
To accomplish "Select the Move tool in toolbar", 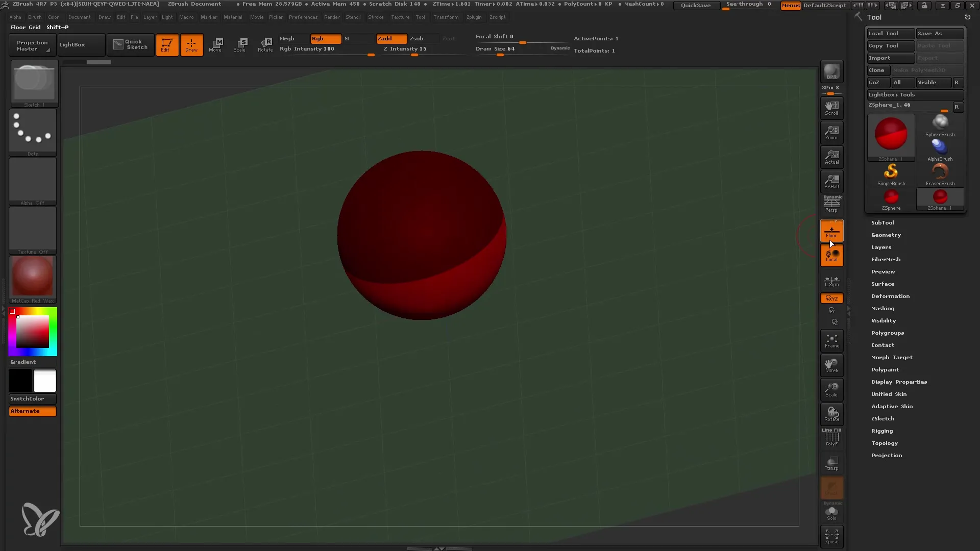I will click(x=215, y=44).
